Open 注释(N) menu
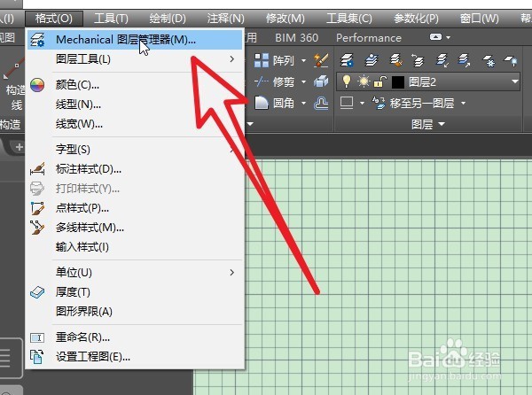The height and width of the screenshot is (395, 532). [225, 19]
